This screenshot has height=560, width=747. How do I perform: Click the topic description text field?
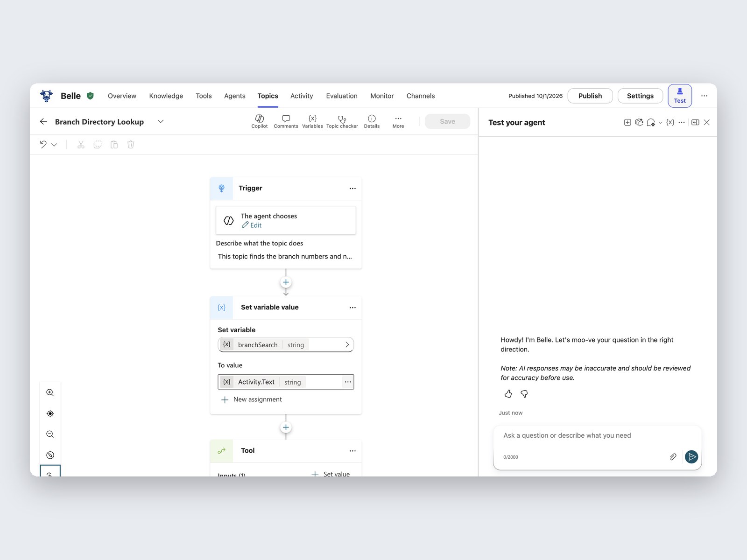coord(285,256)
